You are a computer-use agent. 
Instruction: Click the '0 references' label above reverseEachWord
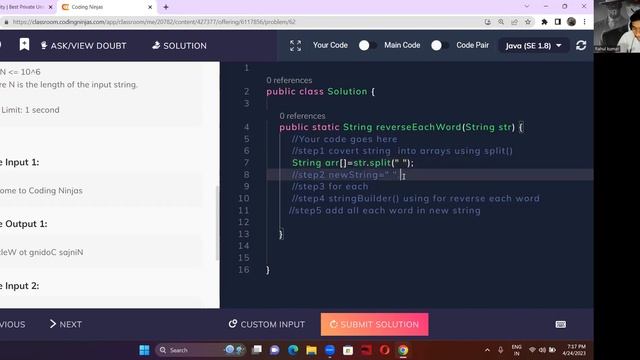click(x=302, y=116)
